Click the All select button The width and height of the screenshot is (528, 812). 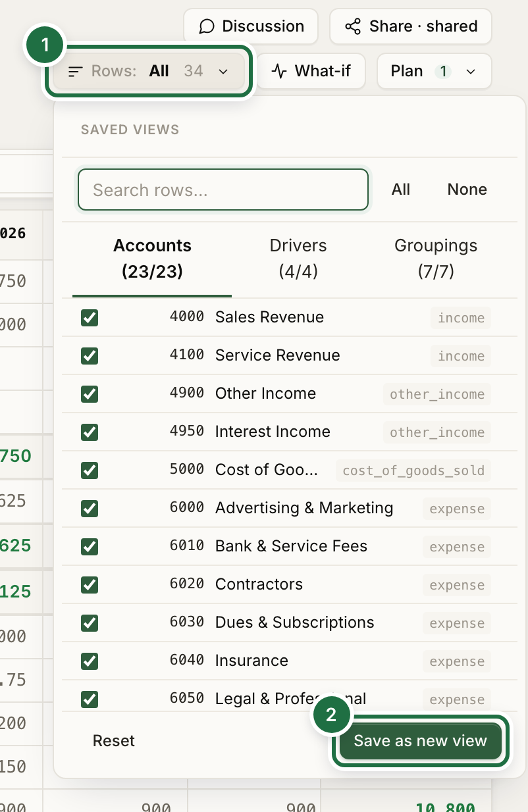click(x=401, y=190)
